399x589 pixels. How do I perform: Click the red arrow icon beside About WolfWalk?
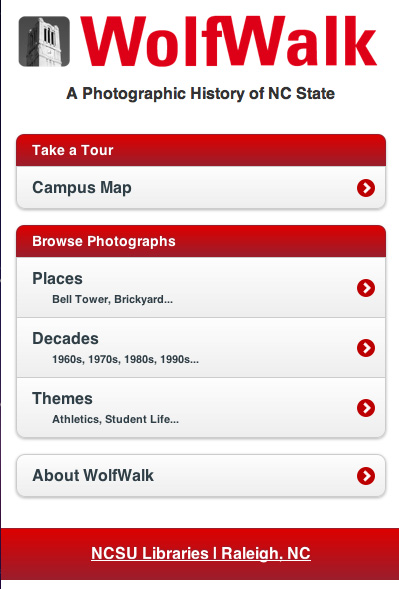coord(366,476)
